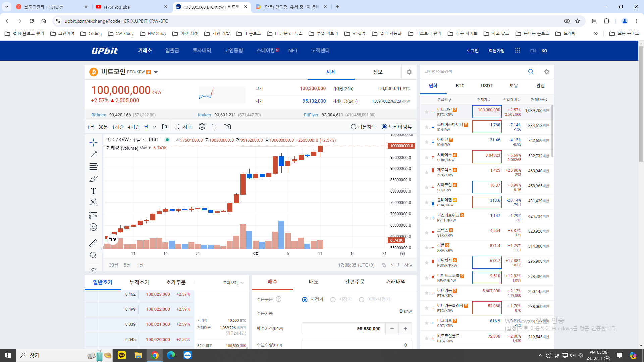Open KakaoTalk from the taskbar
Image resolution: width=644 pixels, height=362 pixels.
point(122,355)
